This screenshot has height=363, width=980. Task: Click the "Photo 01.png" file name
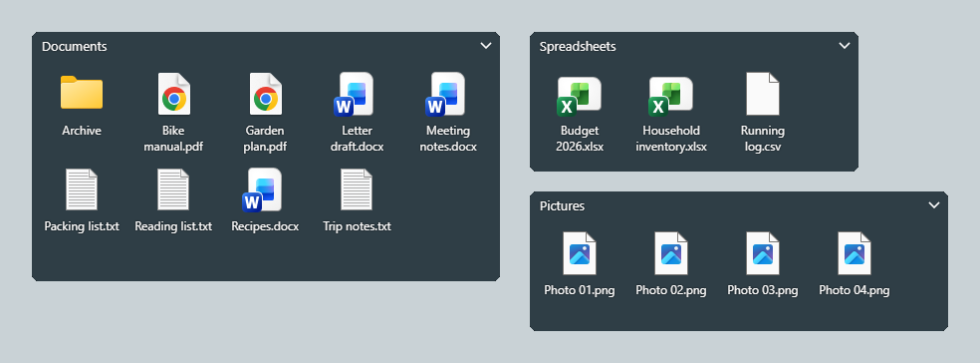pyautogui.click(x=580, y=290)
